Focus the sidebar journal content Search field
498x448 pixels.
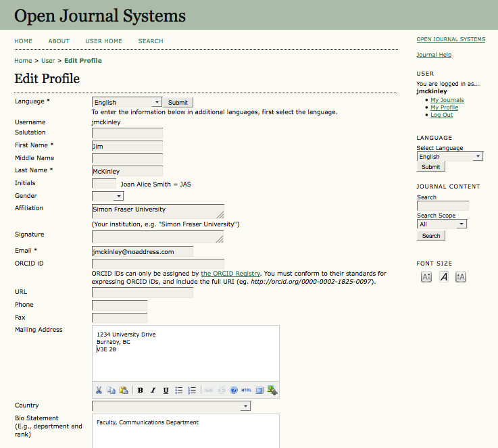(443, 205)
